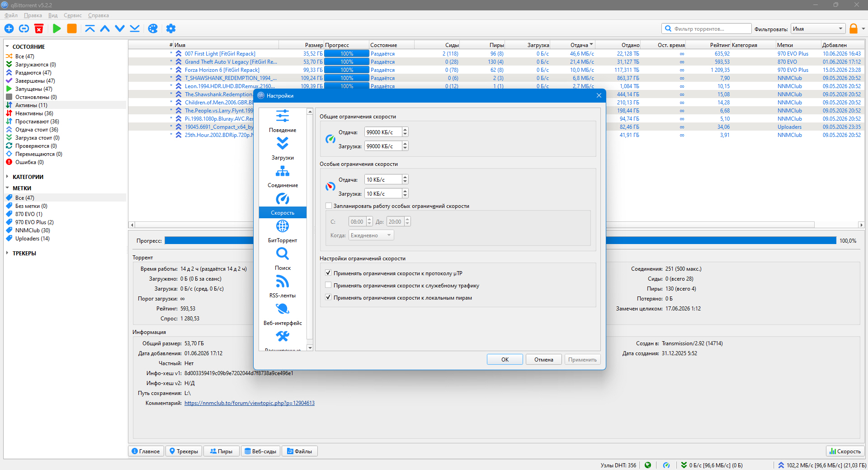Expand the КАТЕГОРИИ section
868x470 pixels.
(7, 177)
